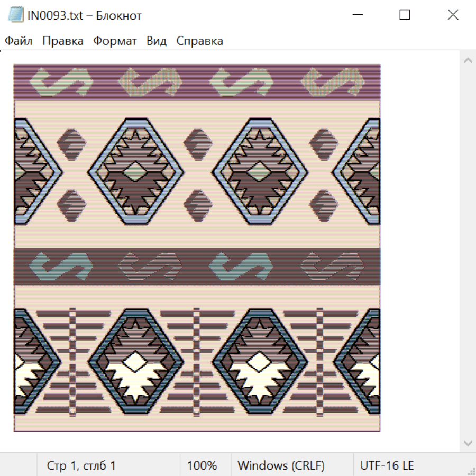Click the 100% zoom indicator

[x=202, y=465]
